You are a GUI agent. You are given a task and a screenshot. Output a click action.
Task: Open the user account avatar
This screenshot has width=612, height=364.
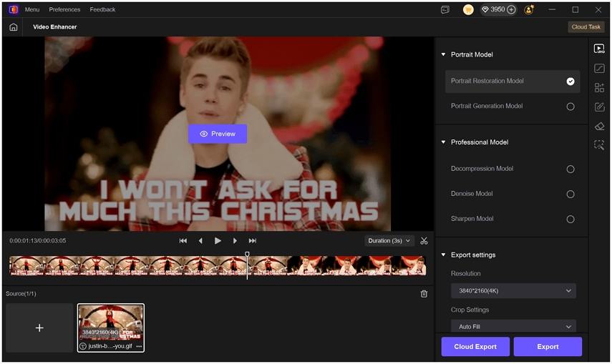(529, 10)
